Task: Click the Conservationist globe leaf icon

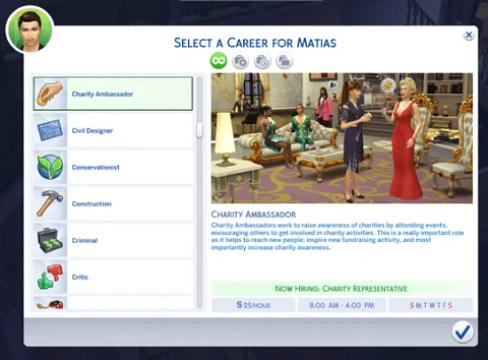Action: tap(50, 167)
